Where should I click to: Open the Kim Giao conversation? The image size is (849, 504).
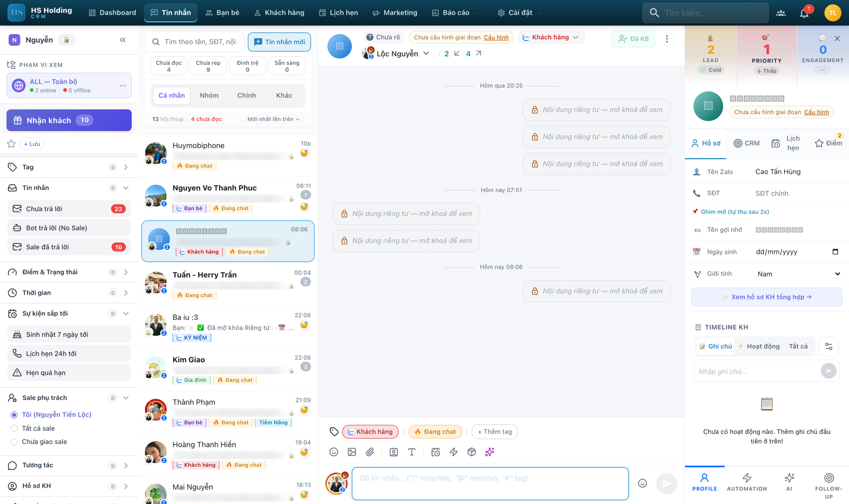pos(228,369)
